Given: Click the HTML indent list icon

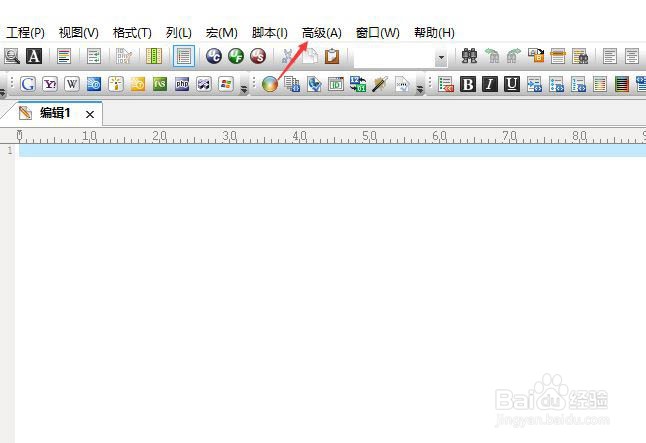Looking at the screenshot, I should click(x=534, y=84).
